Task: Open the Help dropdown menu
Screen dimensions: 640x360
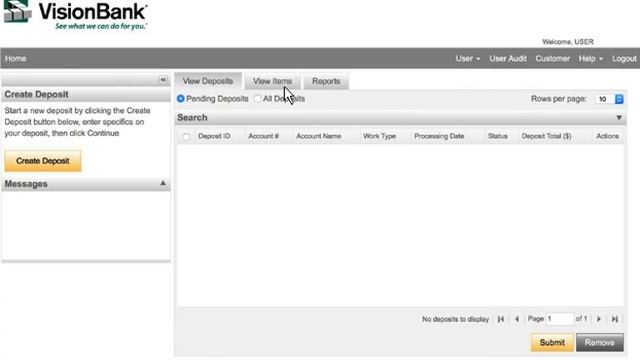Action: (591, 59)
